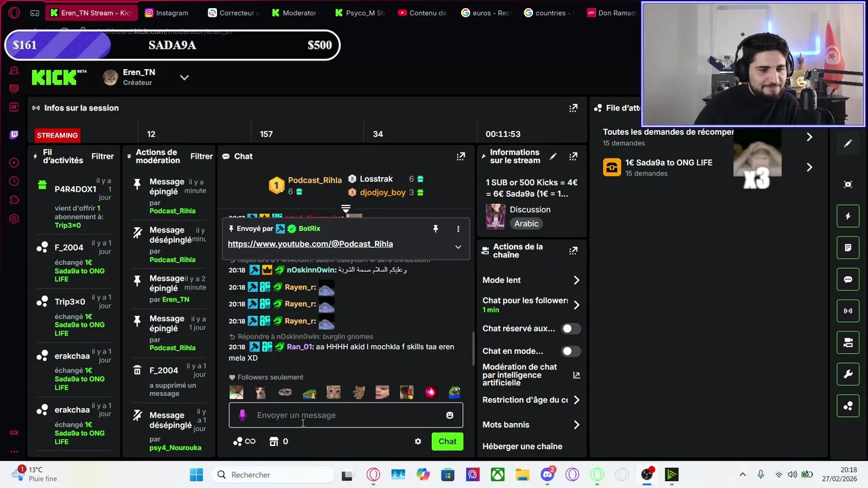Viewport: 868px width, 488px height.
Task: Click the Envoyer un message input field
Action: (x=346, y=415)
